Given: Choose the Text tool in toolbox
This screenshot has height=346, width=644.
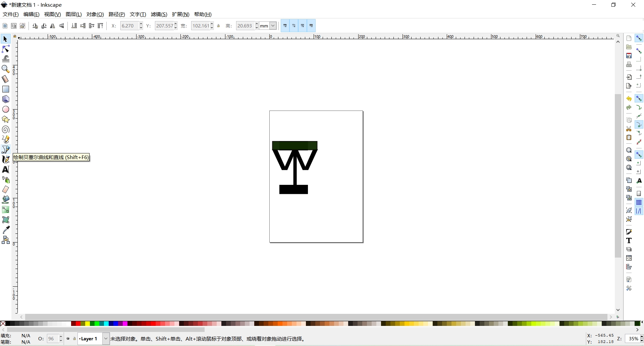Looking at the screenshot, I should [x=6, y=169].
